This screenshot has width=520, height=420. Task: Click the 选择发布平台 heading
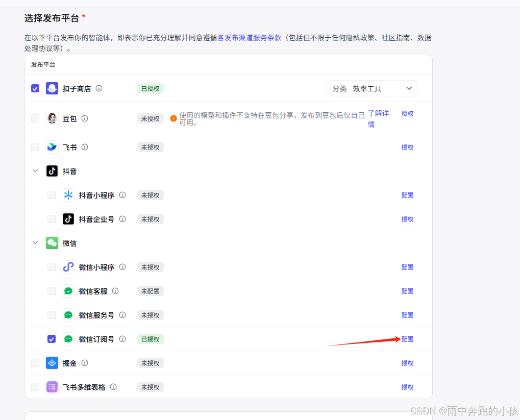click(x=52, y=18)
